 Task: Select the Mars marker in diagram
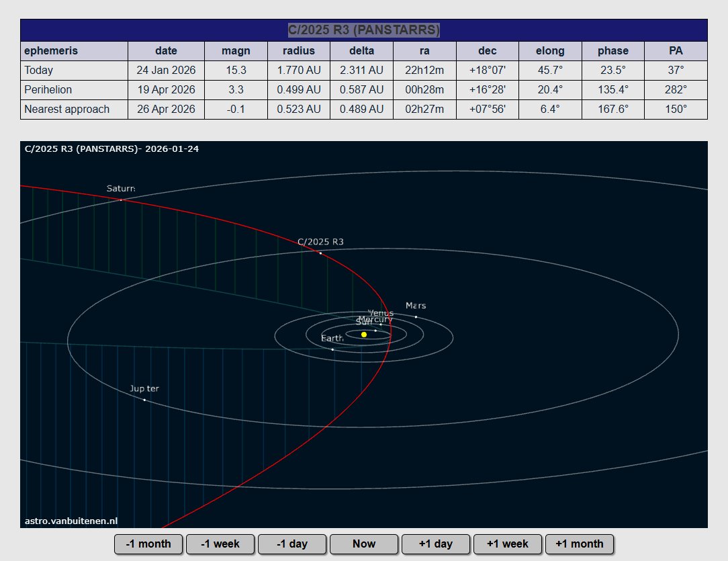416,316
